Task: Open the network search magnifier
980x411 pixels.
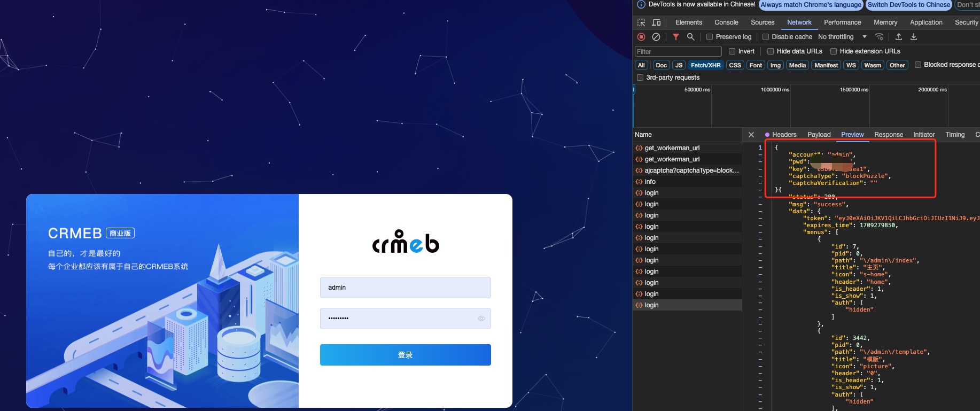Action: pos(691,37)
